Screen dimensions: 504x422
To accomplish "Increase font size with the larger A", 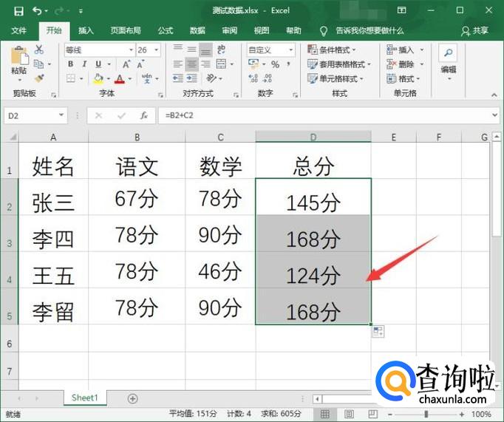I will tap(126, 64).
